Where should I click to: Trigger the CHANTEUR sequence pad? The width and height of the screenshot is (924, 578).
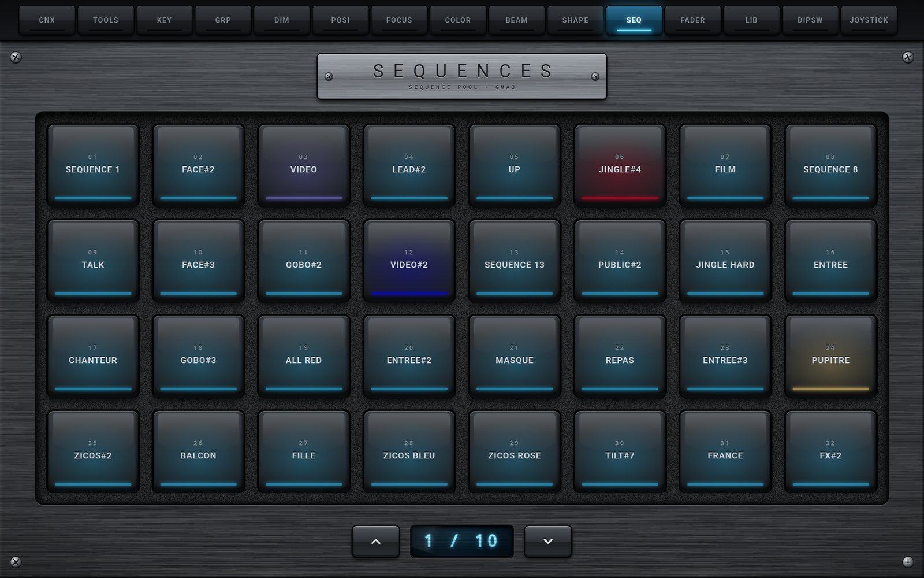tap(93, 355)
